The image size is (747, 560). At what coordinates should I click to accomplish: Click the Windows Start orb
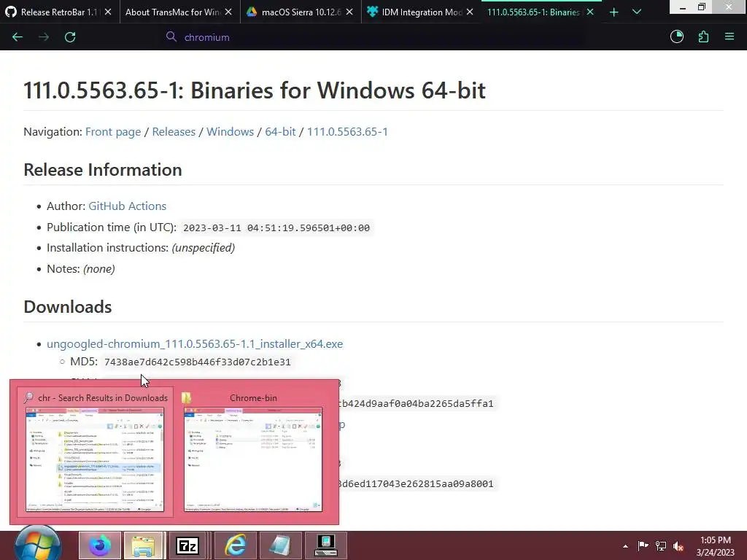coord(38,545)
